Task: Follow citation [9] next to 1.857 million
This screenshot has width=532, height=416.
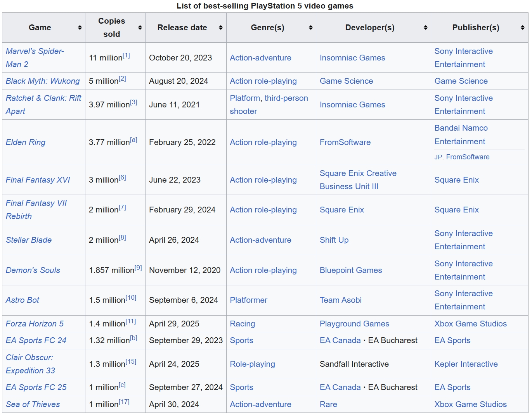Action: [x=139, y=268]
